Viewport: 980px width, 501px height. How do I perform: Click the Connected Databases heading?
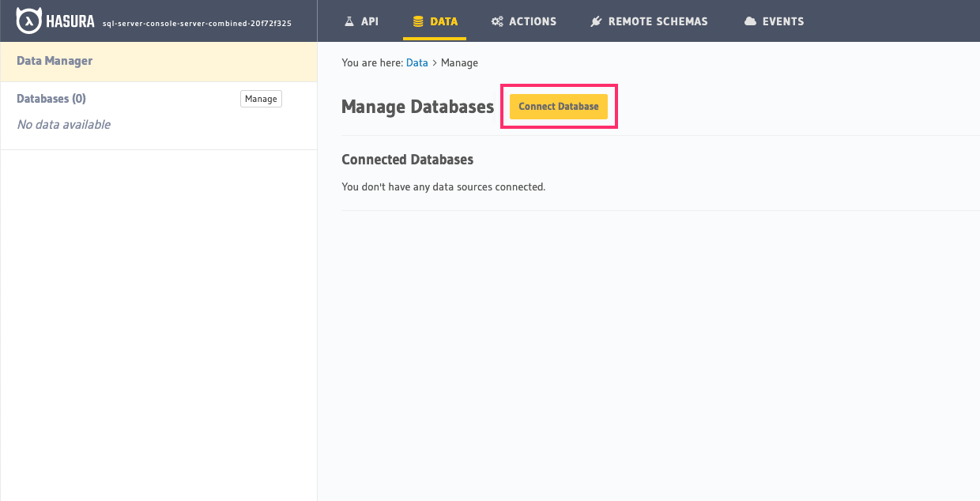pyautogui.click(x=407, y=159)
